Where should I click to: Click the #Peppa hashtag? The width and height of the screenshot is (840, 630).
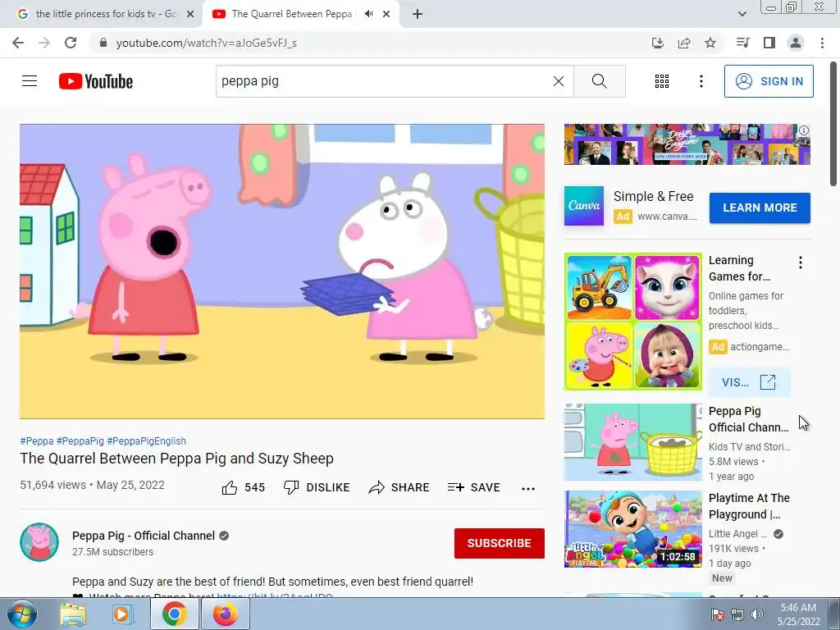pos(36,441)
